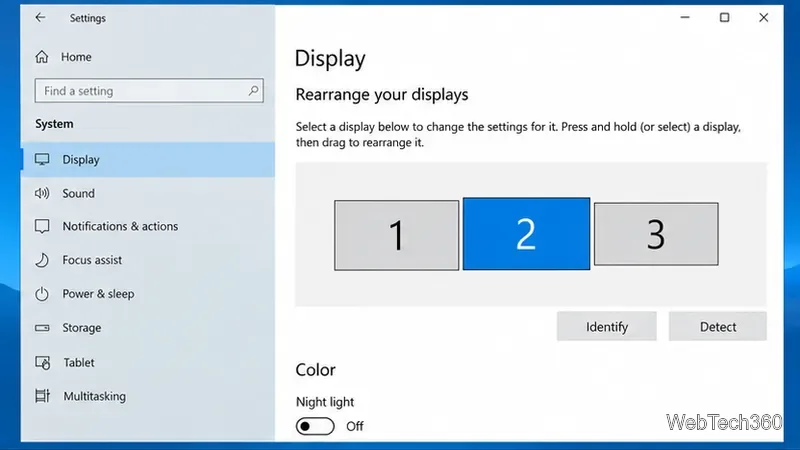Viewport: 800px width, 450px height.
Task: Click the Notifications & actions icon
Action: pyautogui.click(x=42, y=226)
